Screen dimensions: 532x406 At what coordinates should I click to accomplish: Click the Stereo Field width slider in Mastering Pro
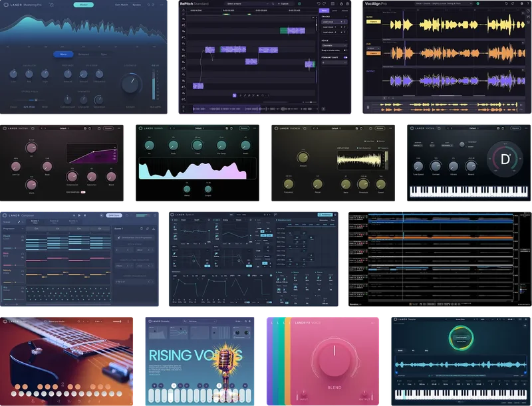point(29,100)
